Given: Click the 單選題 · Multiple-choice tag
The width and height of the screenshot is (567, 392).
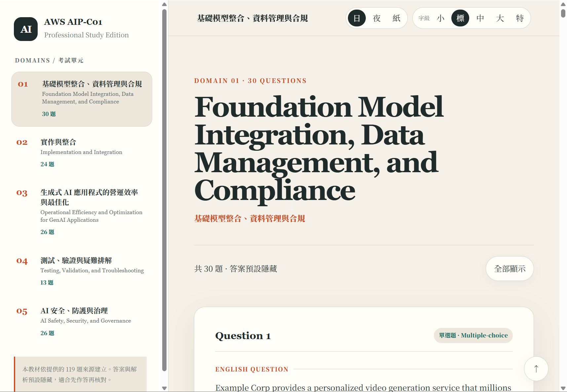Looking at the screenshot, I should click(x=473, y=335).
